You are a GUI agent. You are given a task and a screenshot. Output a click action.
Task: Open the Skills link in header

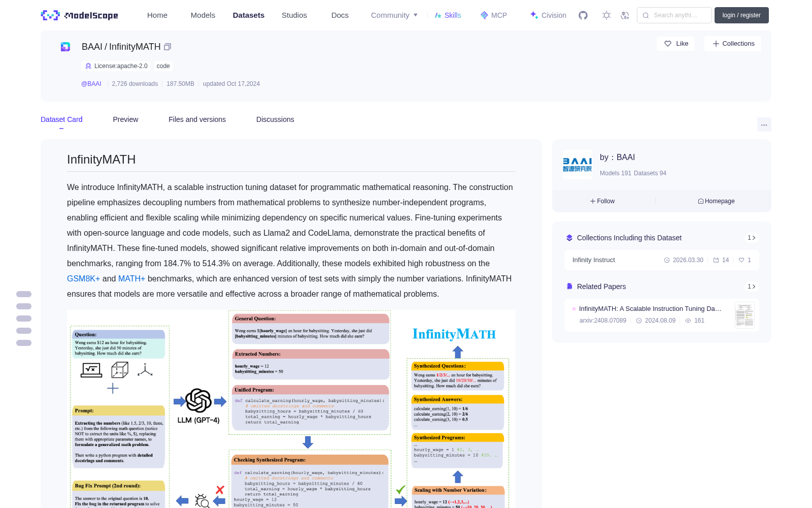448,15
